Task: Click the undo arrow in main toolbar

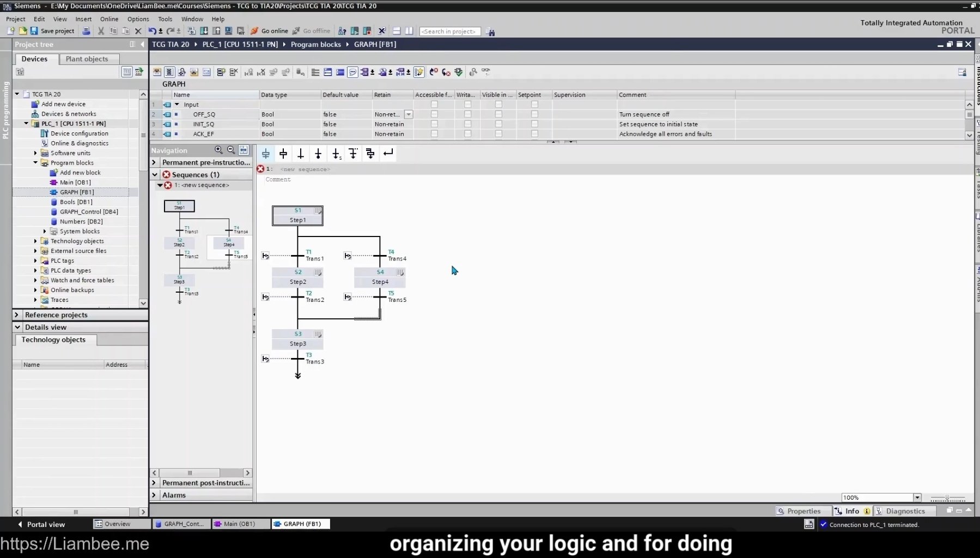Action: [x=153, y=31]
